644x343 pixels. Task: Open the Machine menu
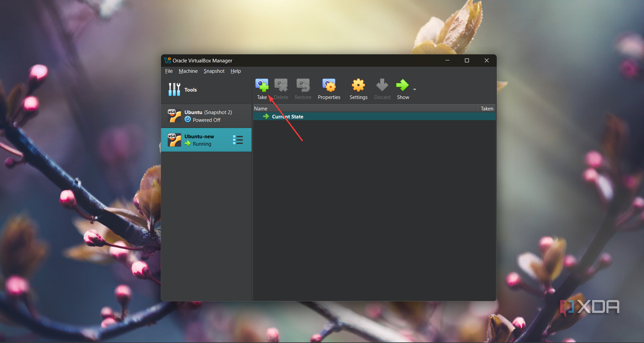tap(188, 71)
